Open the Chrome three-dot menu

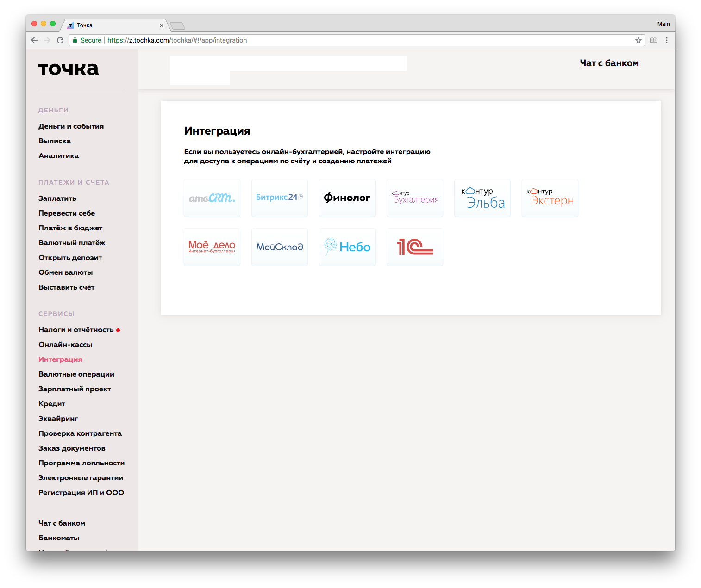tap(667, 40)
